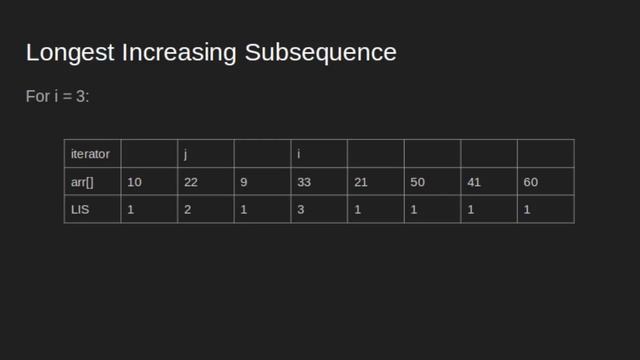Click the LIS value under array element 60
This screenshot has height=360, width=640.
click(x=546, y=209)
